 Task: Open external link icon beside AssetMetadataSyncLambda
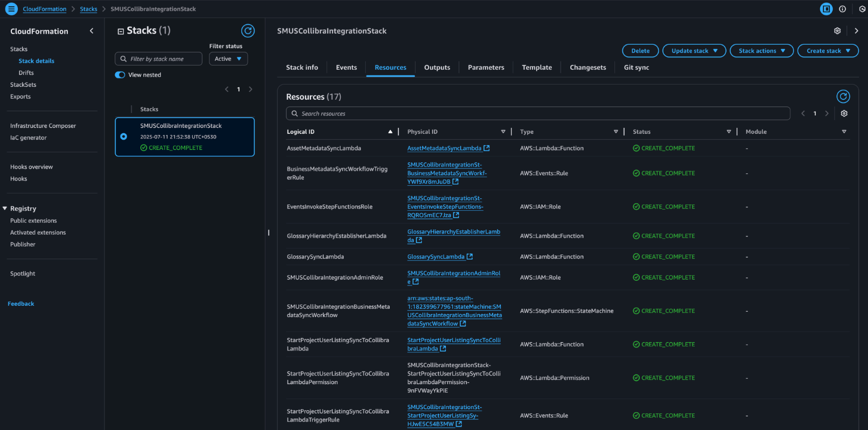coord(487,148)
